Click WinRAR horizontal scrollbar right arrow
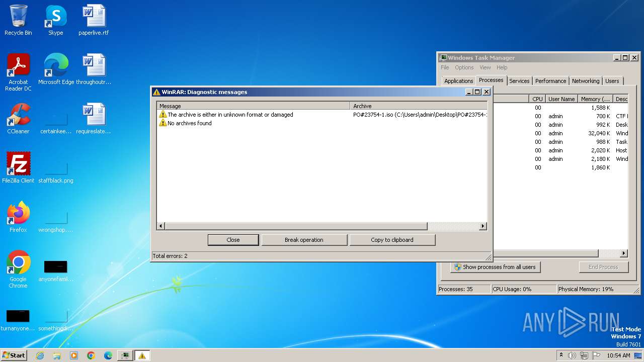The height and width of the screenshot is (362, 644). [x=483, y=226]
